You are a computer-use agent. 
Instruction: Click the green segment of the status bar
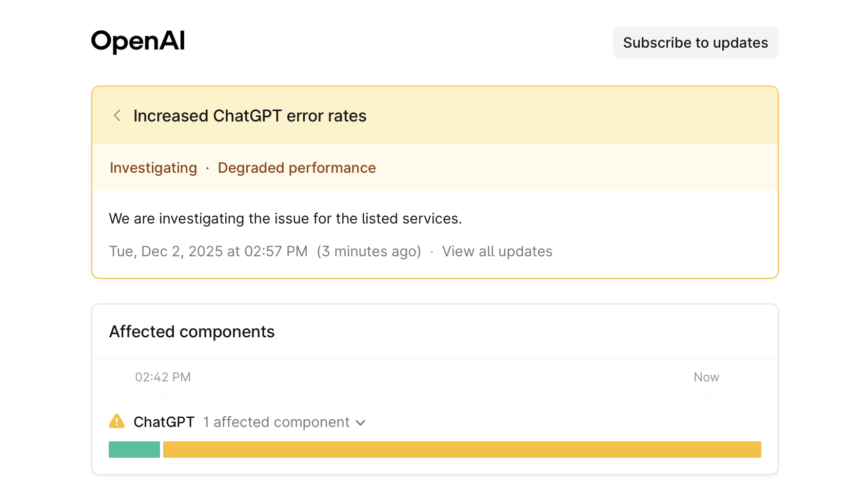coord(134,449)
